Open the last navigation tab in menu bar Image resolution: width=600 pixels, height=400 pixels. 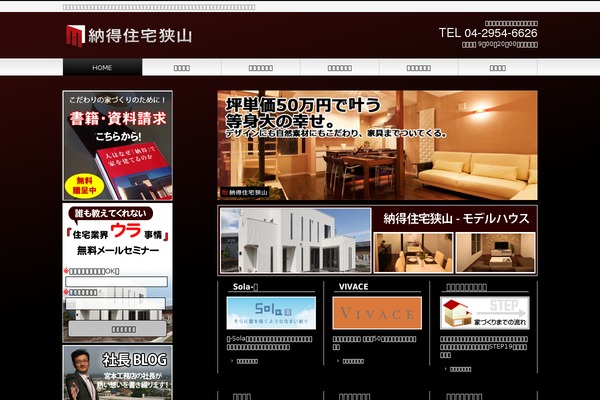pyautogui.click(x=498, y=68)
